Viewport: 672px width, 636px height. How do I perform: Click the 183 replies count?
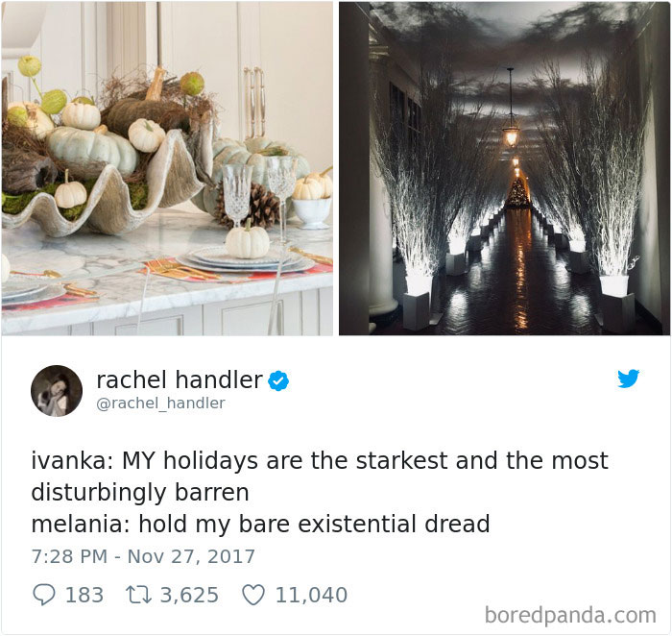point(84,595)
